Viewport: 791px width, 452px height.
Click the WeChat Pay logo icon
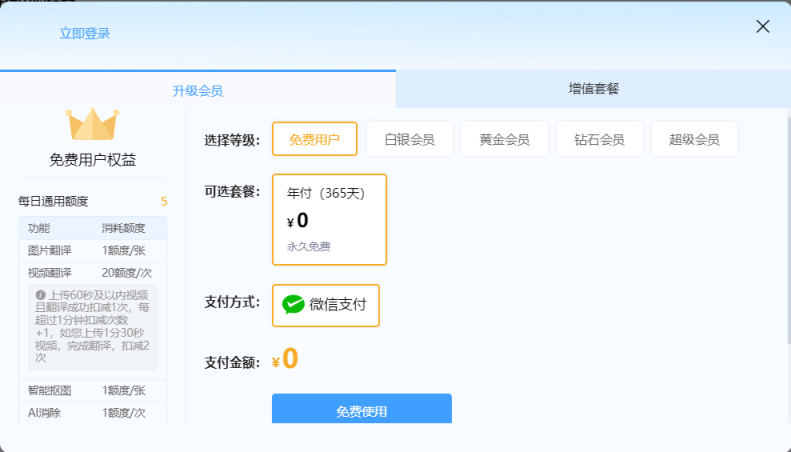293,305
